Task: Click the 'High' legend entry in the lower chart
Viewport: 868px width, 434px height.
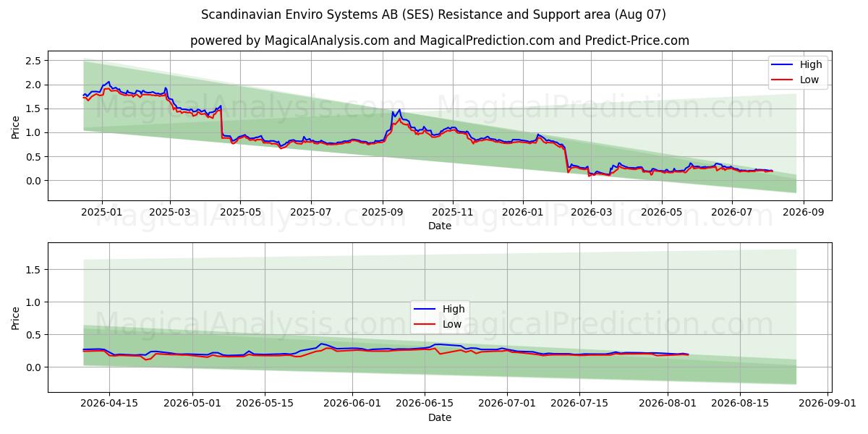Action: (x=441, y=309)
